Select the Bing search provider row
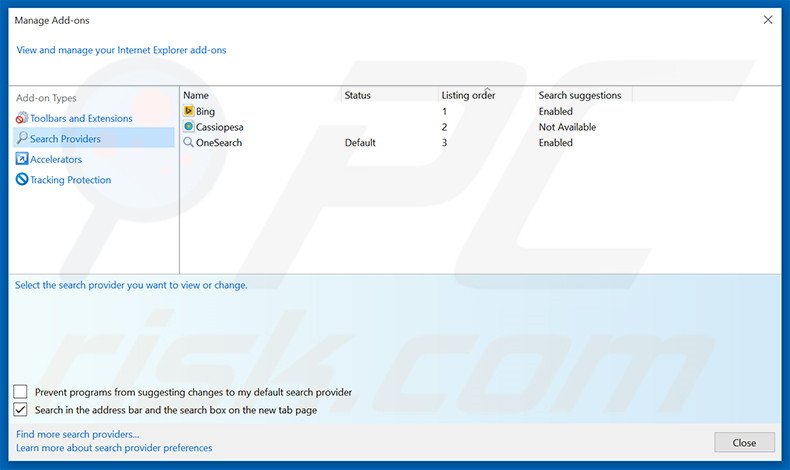Viewport: 790px width, 470px height. tap(407, 111)
